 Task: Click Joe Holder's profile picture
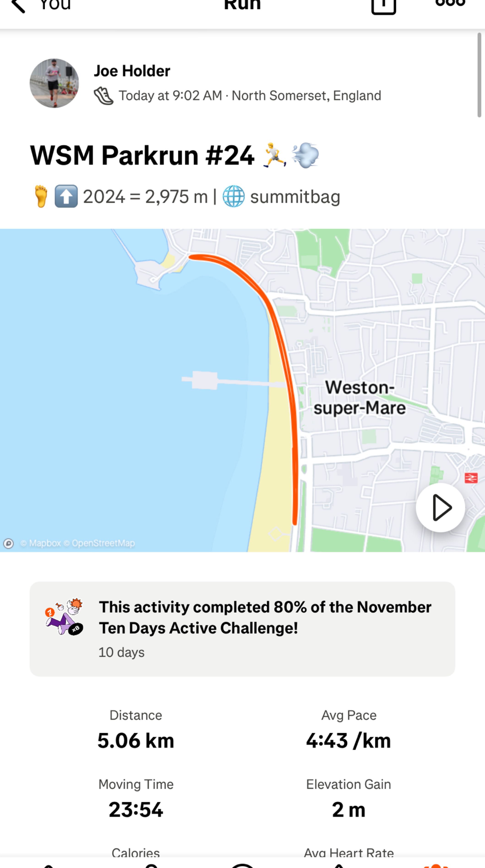54,83
